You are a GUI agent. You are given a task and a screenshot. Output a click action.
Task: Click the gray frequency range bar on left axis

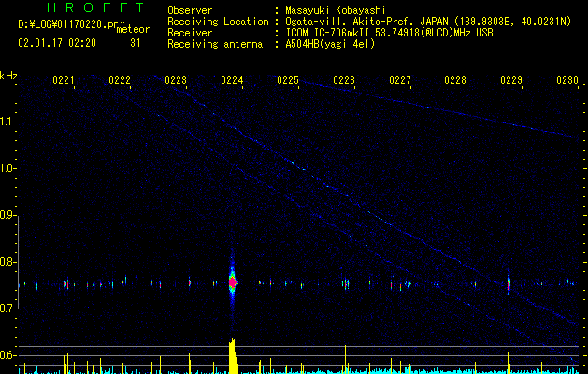tap(18, 263)
